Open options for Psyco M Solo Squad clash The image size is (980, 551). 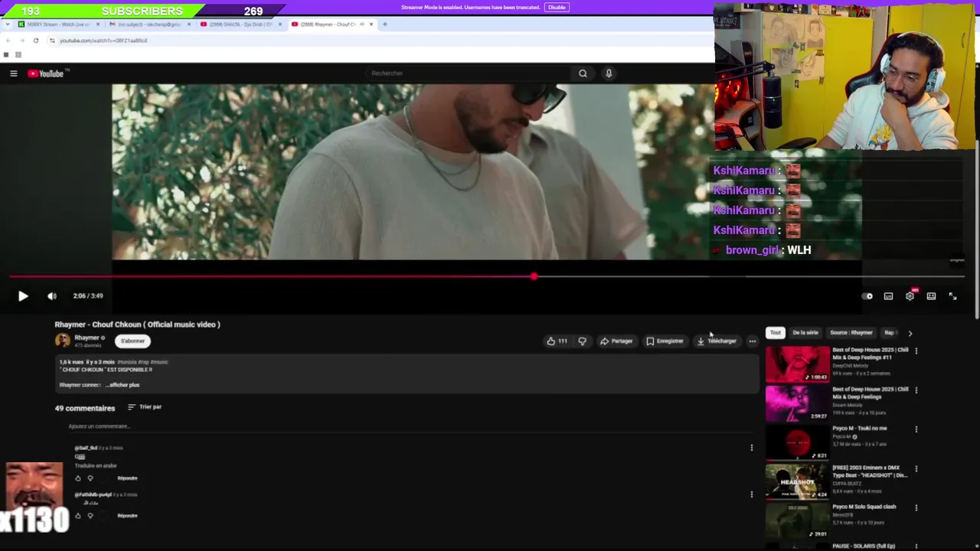tap(916, 507)
